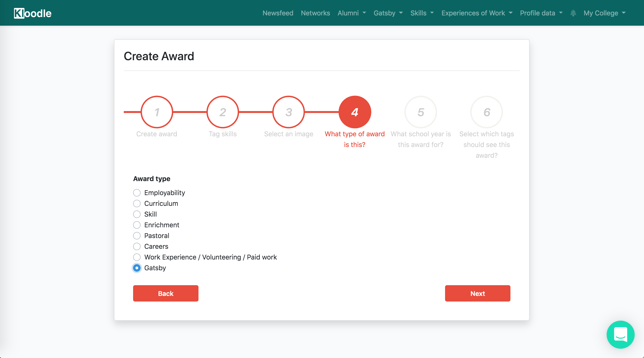Click the 'Create award' step label
The height and width of the screenshot is (358, 644).
[157, 134]
